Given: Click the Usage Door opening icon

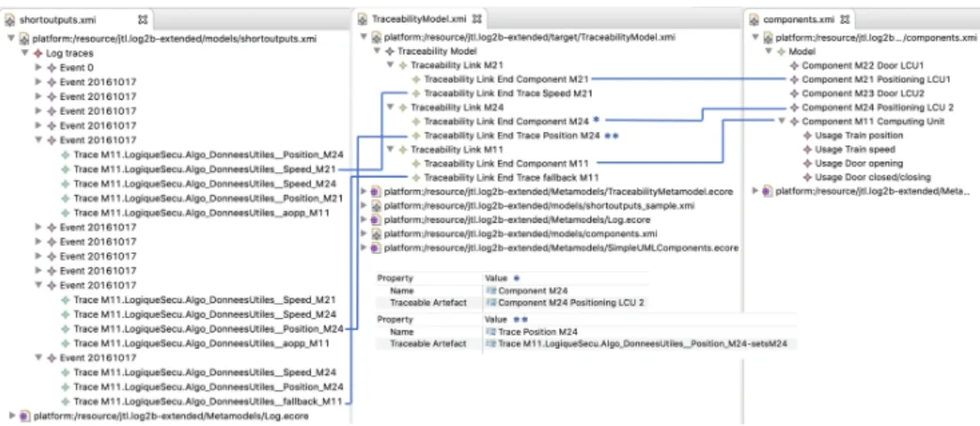Looking at the screenshot, I should [x=808, y=163].
